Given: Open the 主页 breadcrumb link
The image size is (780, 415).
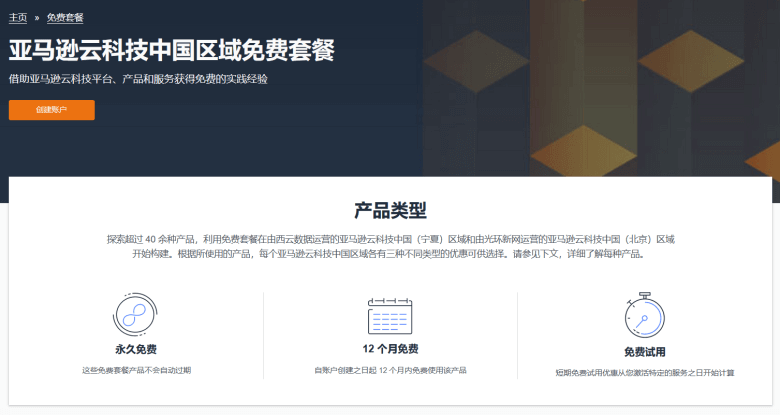Looking at the screenshot, I should (18, 18).
